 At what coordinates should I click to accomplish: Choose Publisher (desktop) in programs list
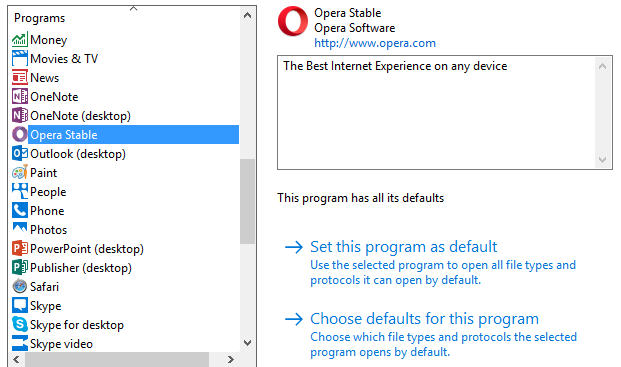(x=81, y=268)
